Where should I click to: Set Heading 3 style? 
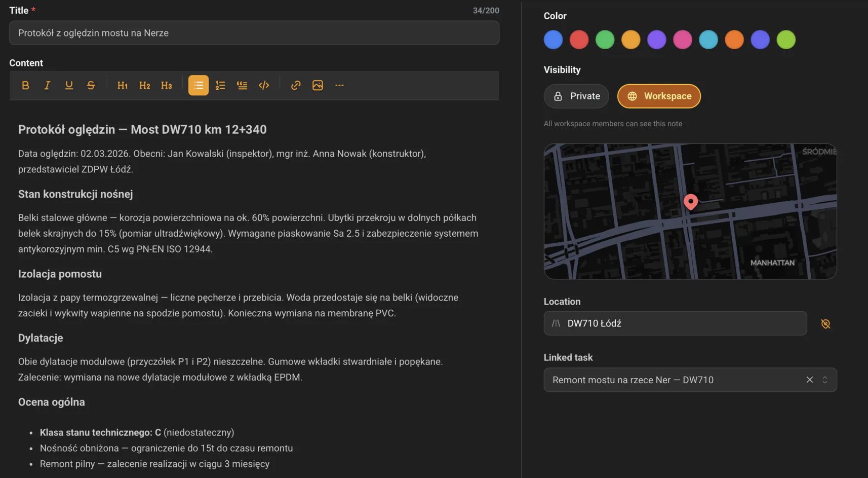click(166, 85)
